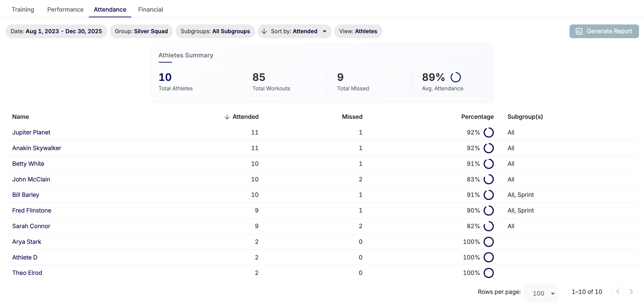The width and height of the screenshot is (644, 306).
Task: Toggle the View Athletes chip
Action: coord(358,31)
